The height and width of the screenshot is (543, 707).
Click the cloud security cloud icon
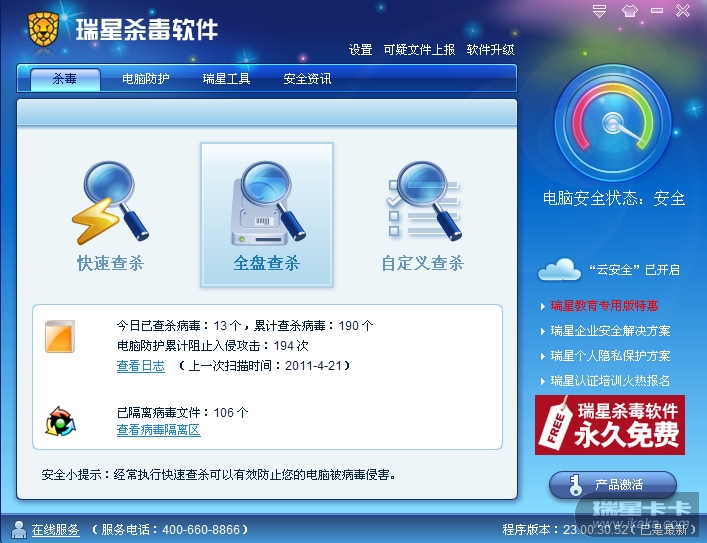click(x=559, y=270)
